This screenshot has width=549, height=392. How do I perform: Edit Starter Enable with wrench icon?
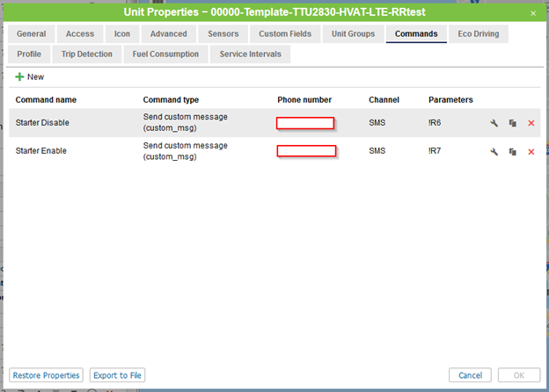point(494,152)
